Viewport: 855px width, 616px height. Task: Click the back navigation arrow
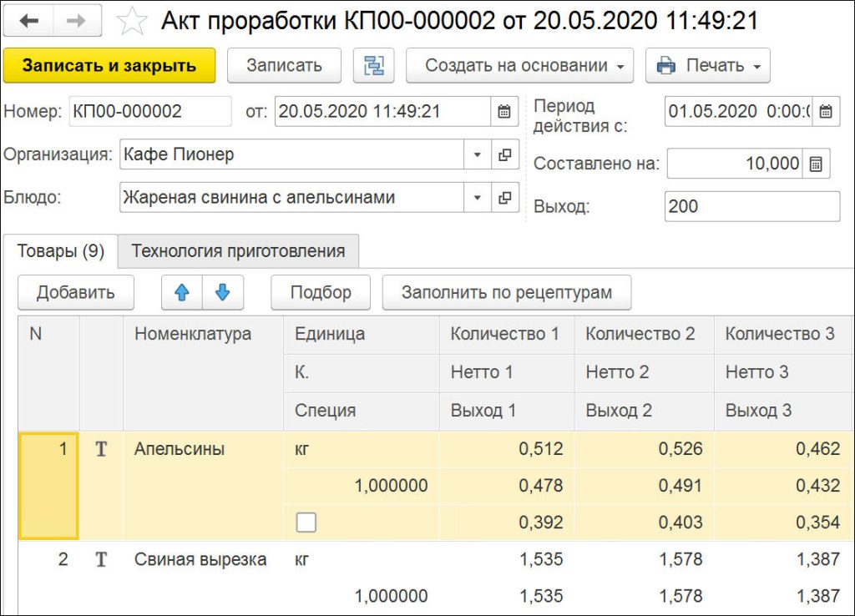tap(29, 22)
